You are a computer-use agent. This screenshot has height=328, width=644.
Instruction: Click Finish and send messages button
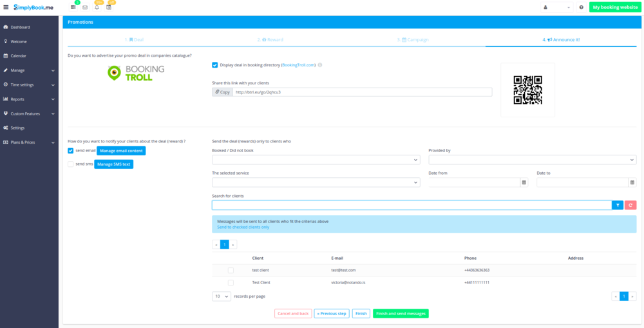[x=401, y=314]
